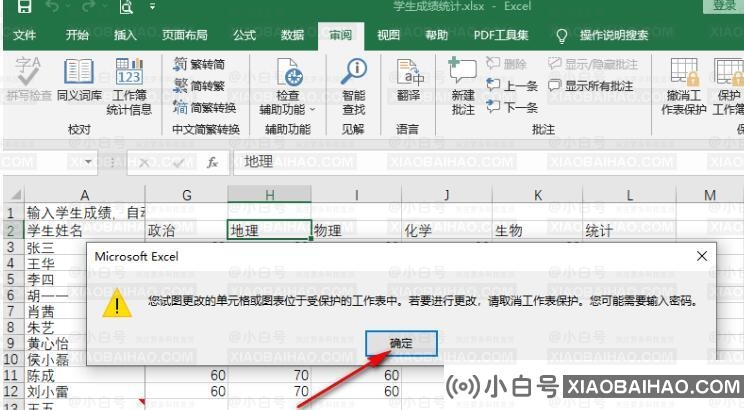Viewport: 744px width, 410px height.
Task: Click the 操作说明搜索 search box
Action: pyautogui.click(x=603, y=35)
